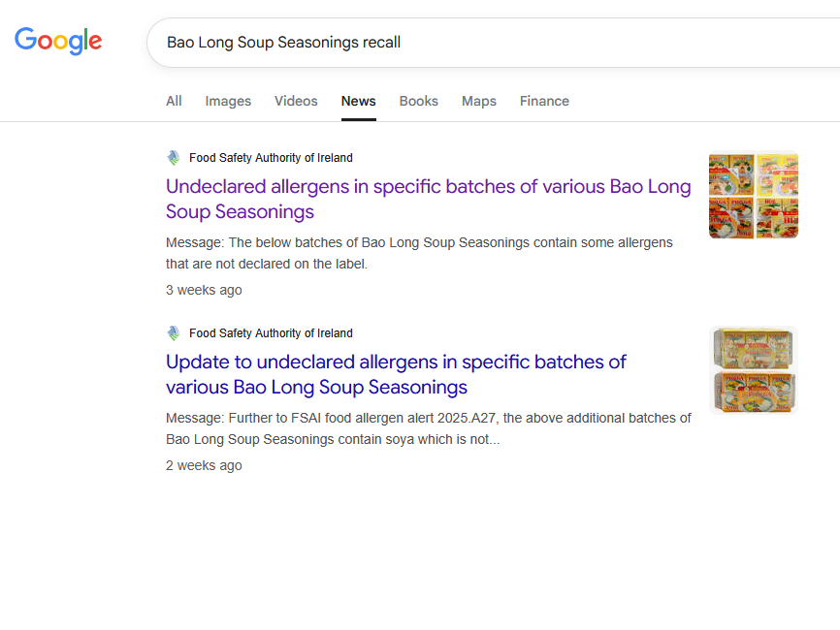Open "Undeclared allergens in specific batches" headline
Image resolution: width=840 pixels, height=630 pixels.
tap(429, 199)
